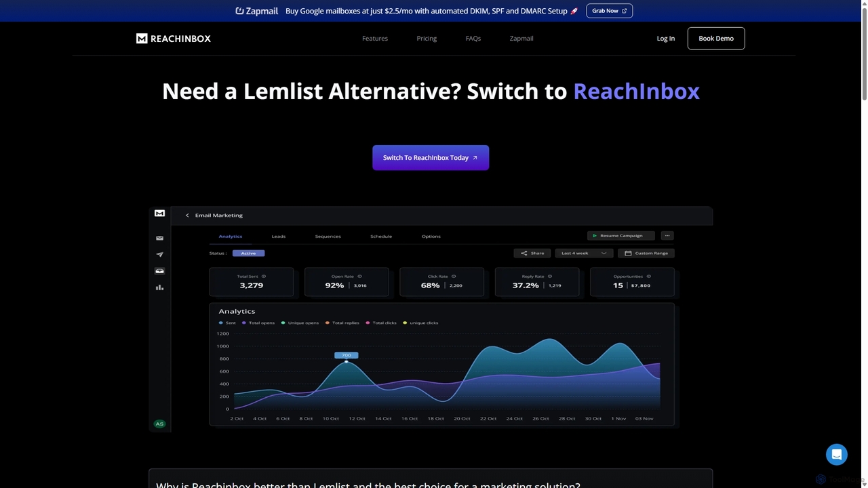Open the Custom Range date button
868x488 pixels.
[x=646, y=253]
